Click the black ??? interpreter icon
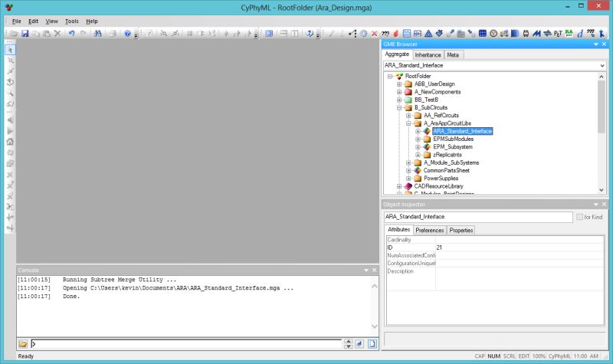Screen dimensions: 613x364 (385, 34)
